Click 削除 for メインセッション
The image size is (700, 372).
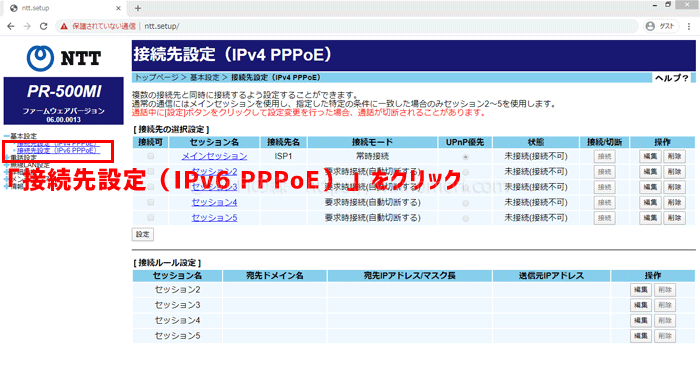tap(674, 156)
